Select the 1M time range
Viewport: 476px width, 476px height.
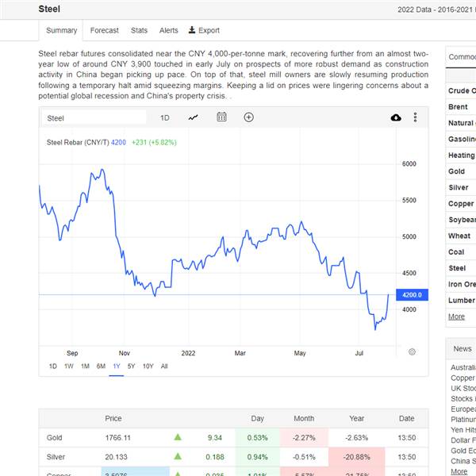pyautogui.click(x=85, y=366)
